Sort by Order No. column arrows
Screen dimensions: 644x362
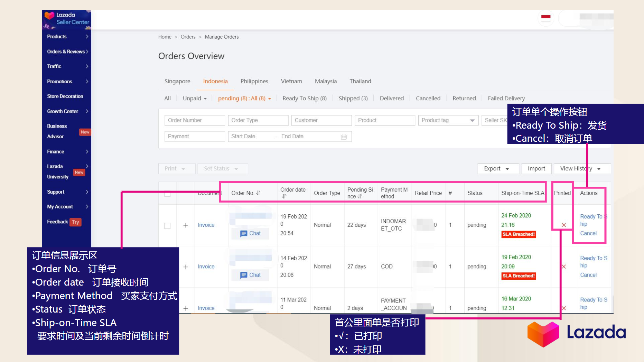pos(258,193)
